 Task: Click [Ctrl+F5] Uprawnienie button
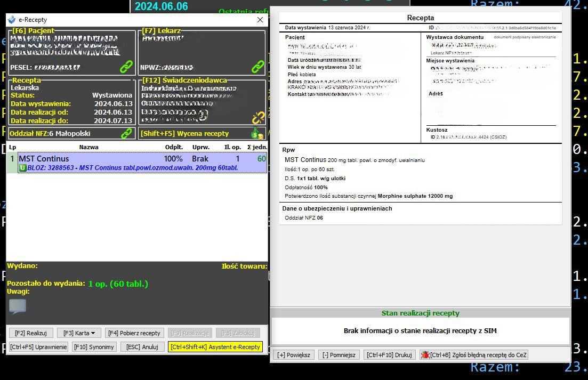pos(38,346)
